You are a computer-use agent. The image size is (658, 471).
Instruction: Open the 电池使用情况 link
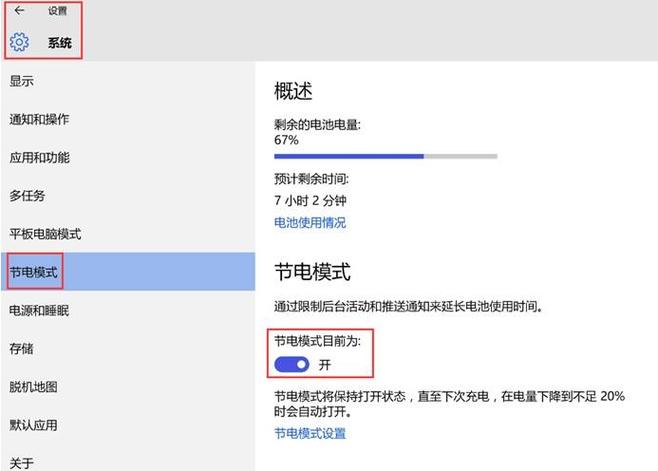(310, 222)
